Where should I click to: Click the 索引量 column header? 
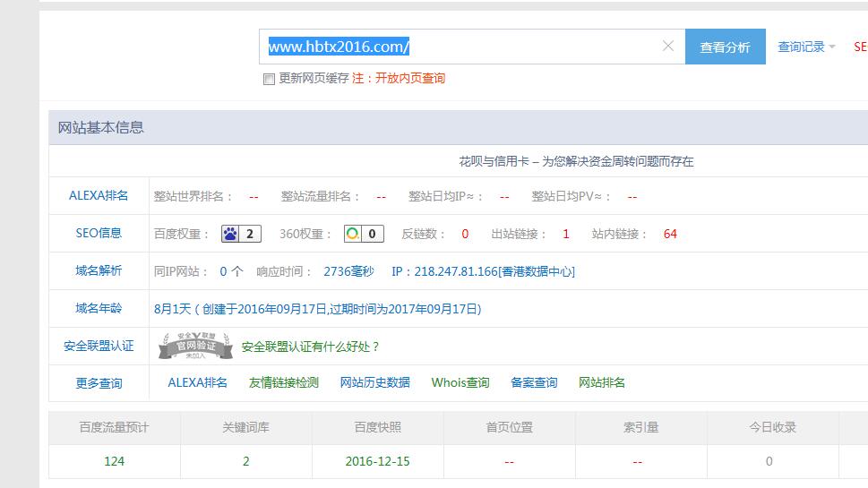pos(641,428)
